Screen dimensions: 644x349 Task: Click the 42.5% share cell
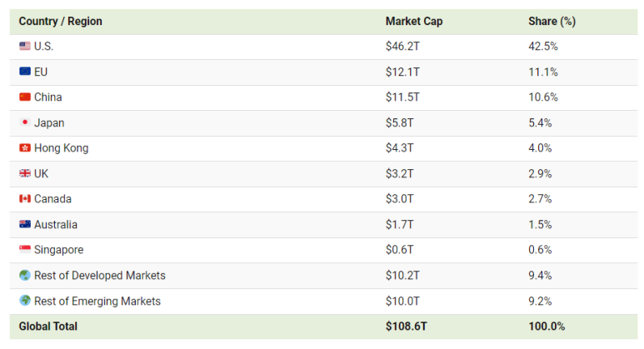tap(543, 47)
